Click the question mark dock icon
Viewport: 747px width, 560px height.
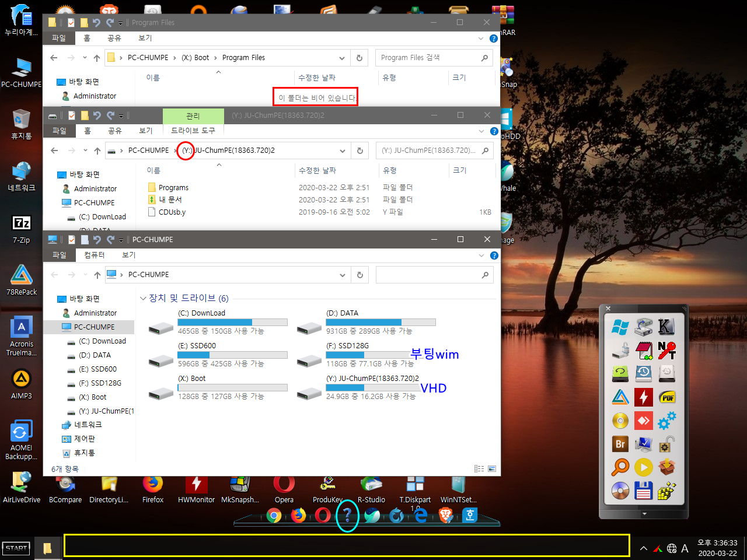[347, 515]
